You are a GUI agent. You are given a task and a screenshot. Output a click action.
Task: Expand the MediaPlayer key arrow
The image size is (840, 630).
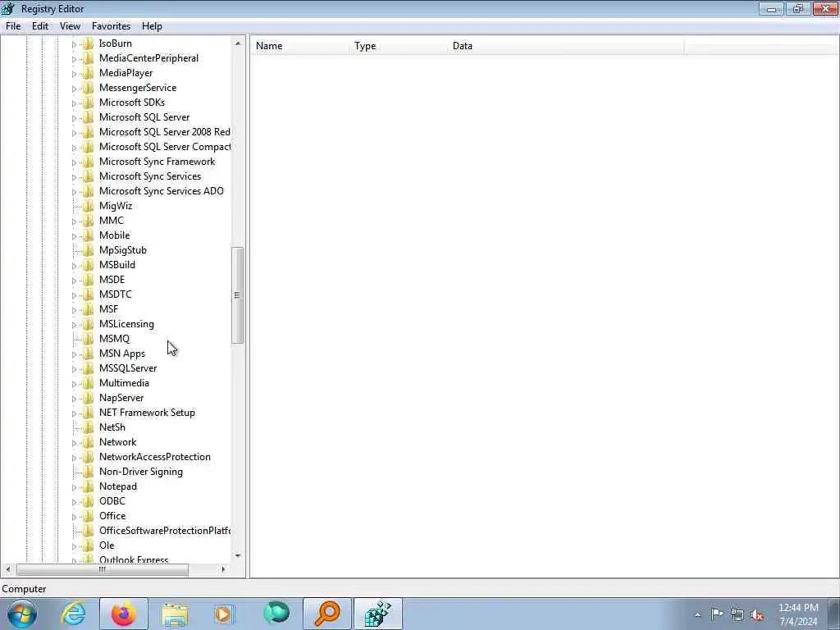click(74, 73)
